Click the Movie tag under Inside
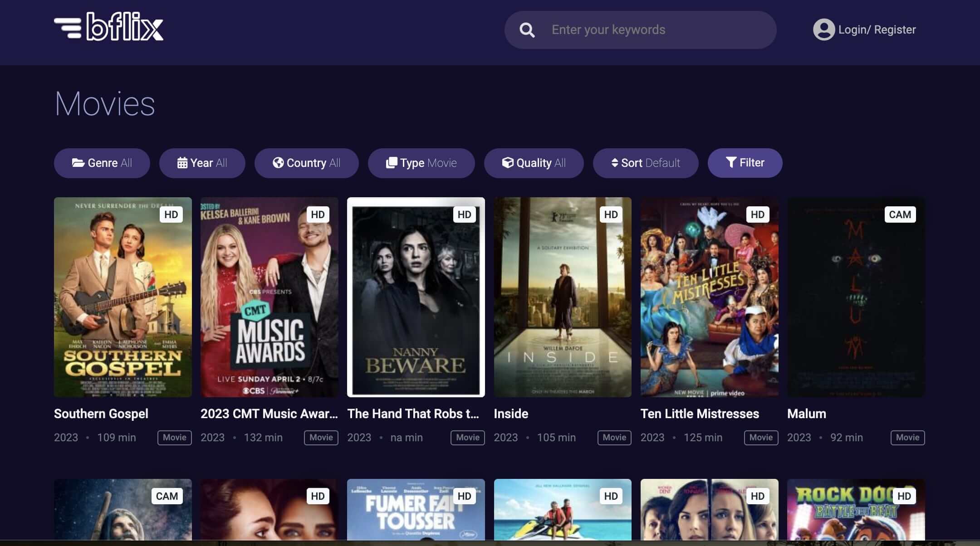Image resolution: width=980 pixels, height=546 pixels. (x=613, y=438)
